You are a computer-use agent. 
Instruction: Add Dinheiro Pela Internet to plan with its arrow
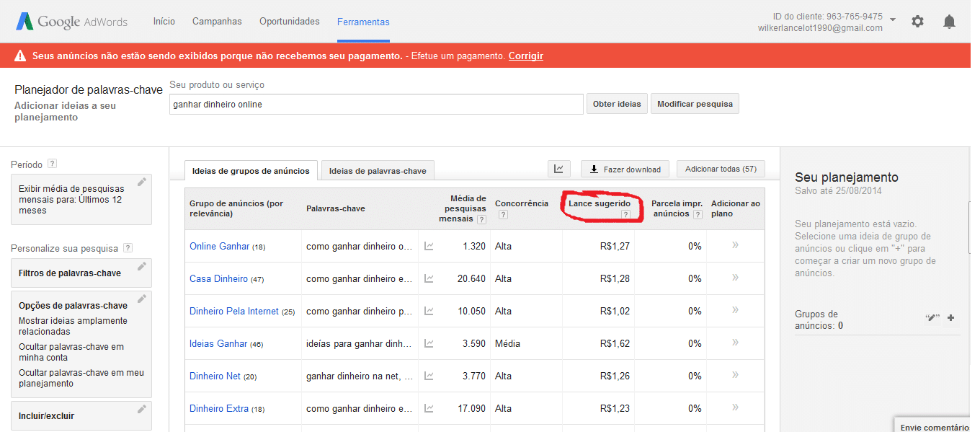pos(735,310)
